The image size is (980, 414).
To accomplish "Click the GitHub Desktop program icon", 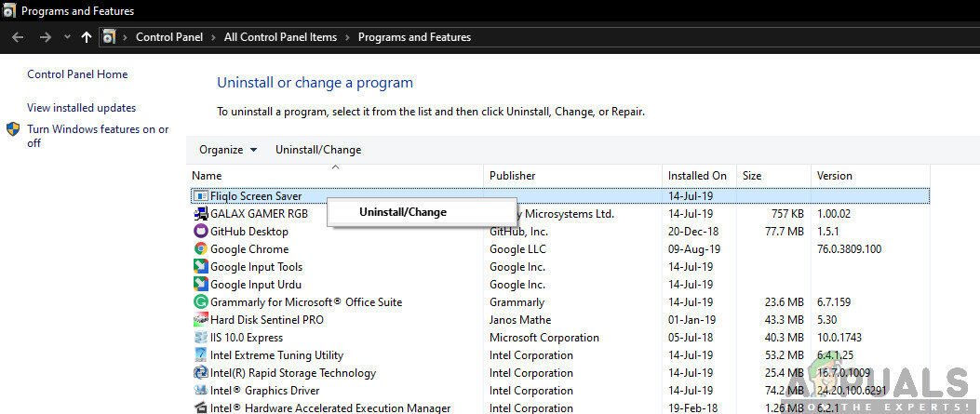I will tap(200, 232).
